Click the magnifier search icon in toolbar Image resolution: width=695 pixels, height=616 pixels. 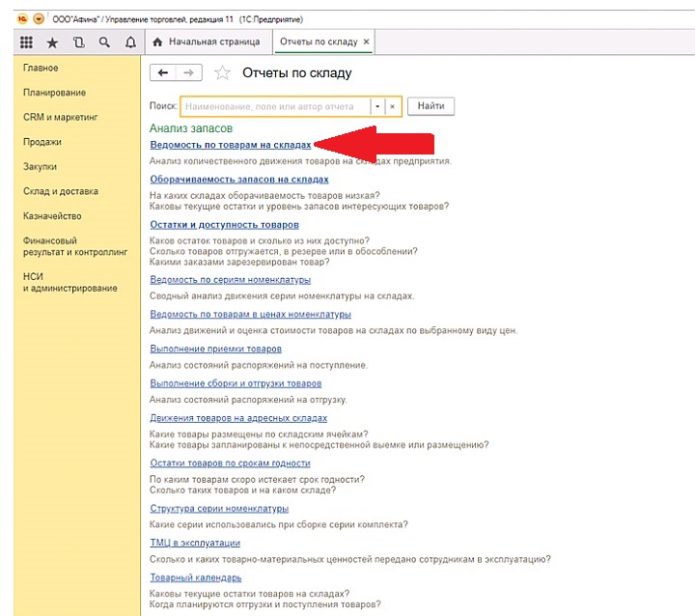[104, 42]
